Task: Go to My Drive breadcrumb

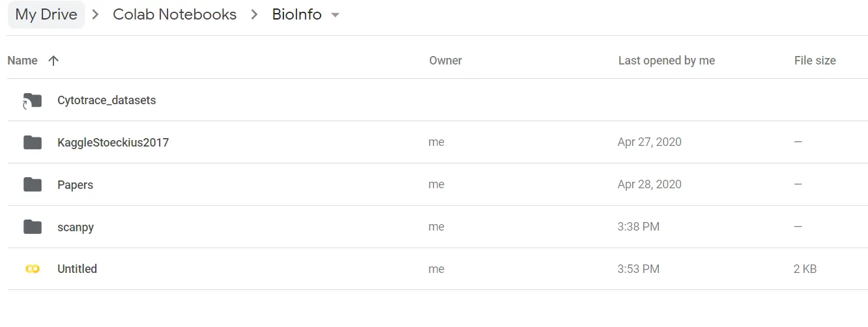Action: pyautogui.click(x=46, y=14)
